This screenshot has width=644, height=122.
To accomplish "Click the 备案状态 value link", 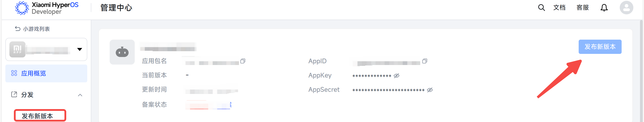I will click(209, 105).
